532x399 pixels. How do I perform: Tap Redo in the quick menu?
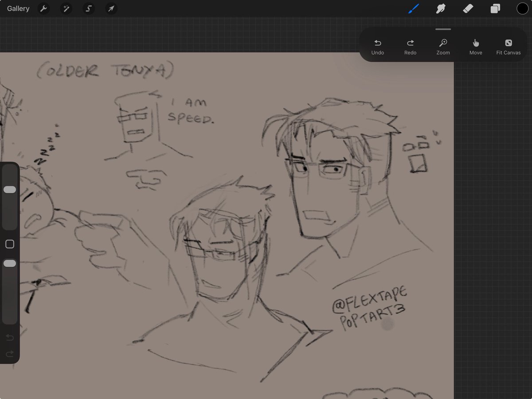pos(411,47)
